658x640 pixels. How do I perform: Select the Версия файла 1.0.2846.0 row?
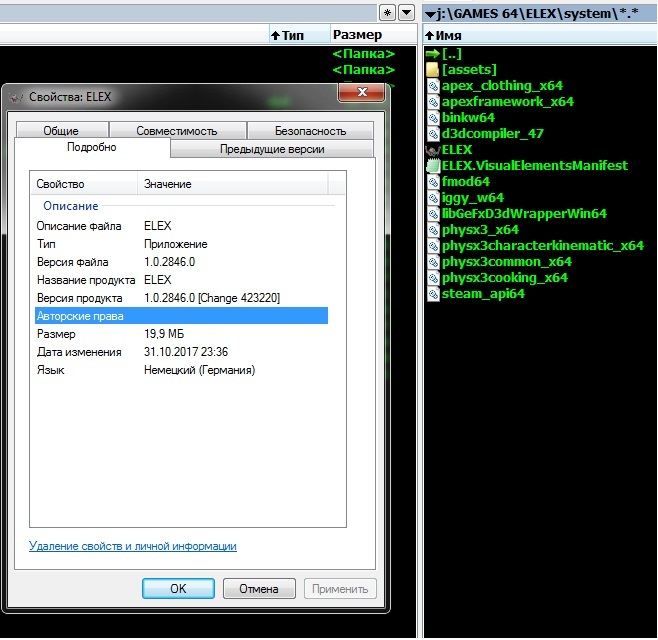(181, 262)
